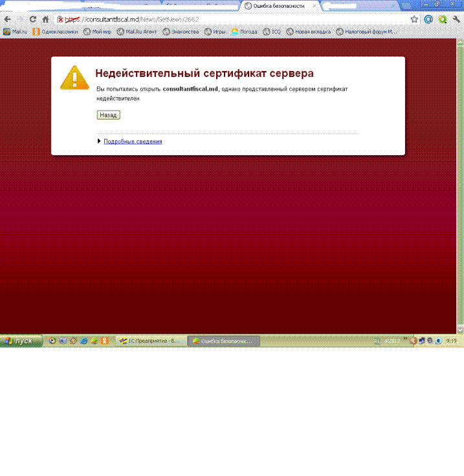Viewport: 464px width, 476px height.
Task: Click the vertical scrollbar down arrow
Action: (460, 330)
